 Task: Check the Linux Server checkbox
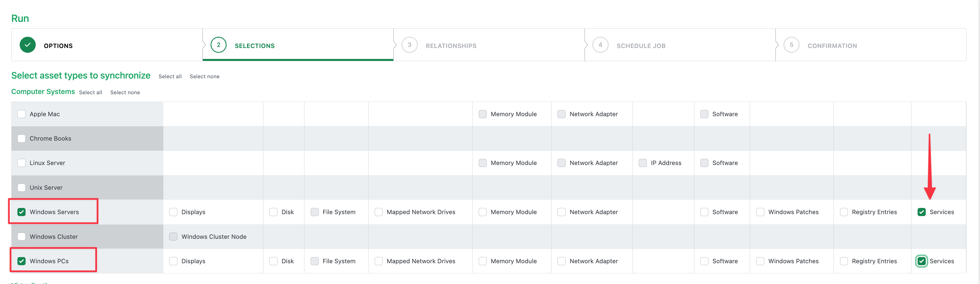point(22,163)
